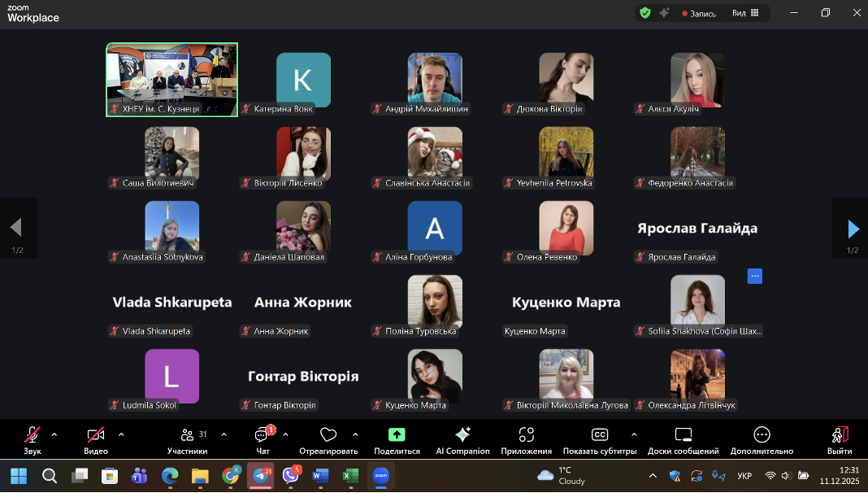This screenshot has height=493, width=868.
Task: Expand video options arrow next to Видео
Action: 121,434
